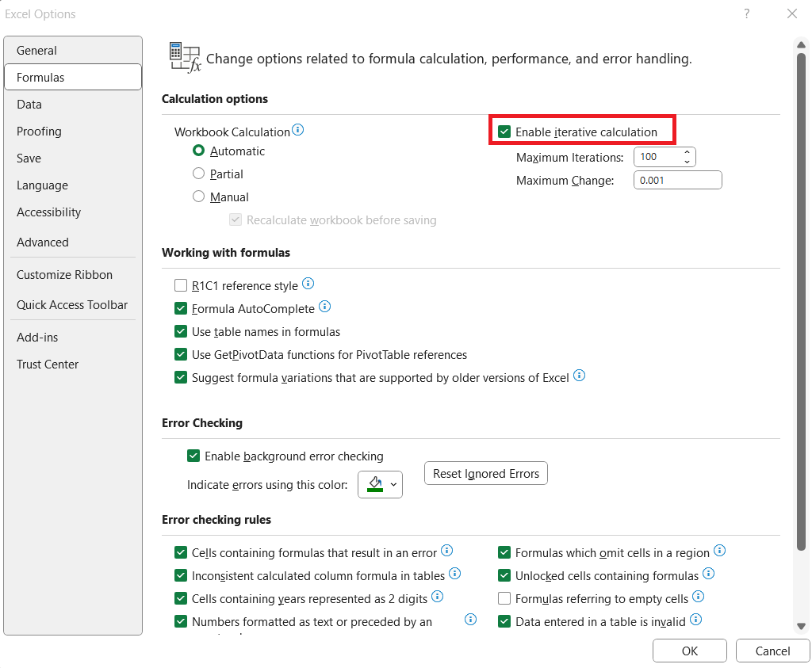The image size is (812, 668).
Task: Click the vertical scrollbar thumb
Action: [801, 302]
